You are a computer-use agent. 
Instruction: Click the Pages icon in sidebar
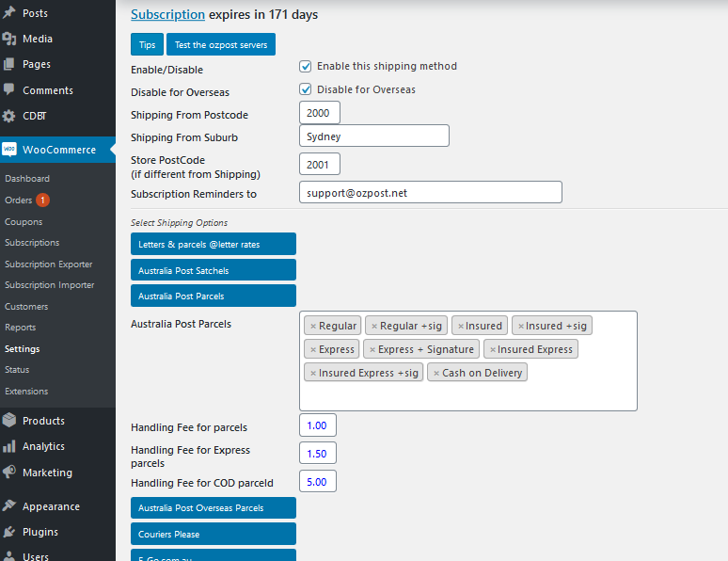(x=8, y=64)
